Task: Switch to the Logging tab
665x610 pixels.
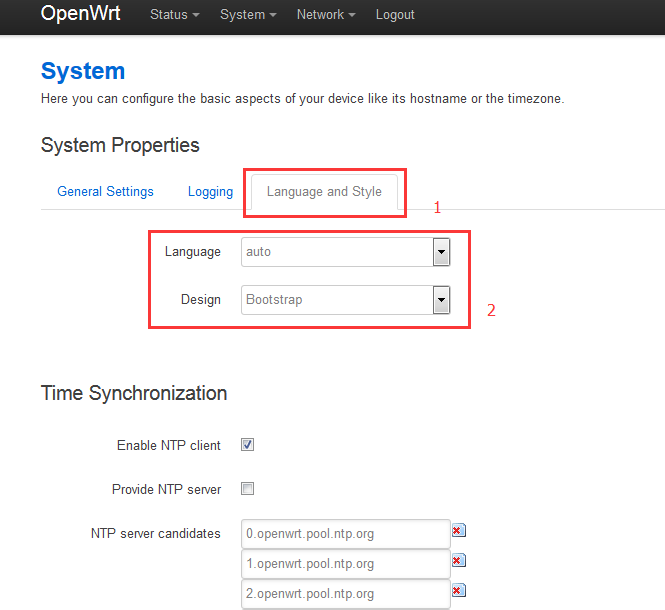Action: [210, 192]
